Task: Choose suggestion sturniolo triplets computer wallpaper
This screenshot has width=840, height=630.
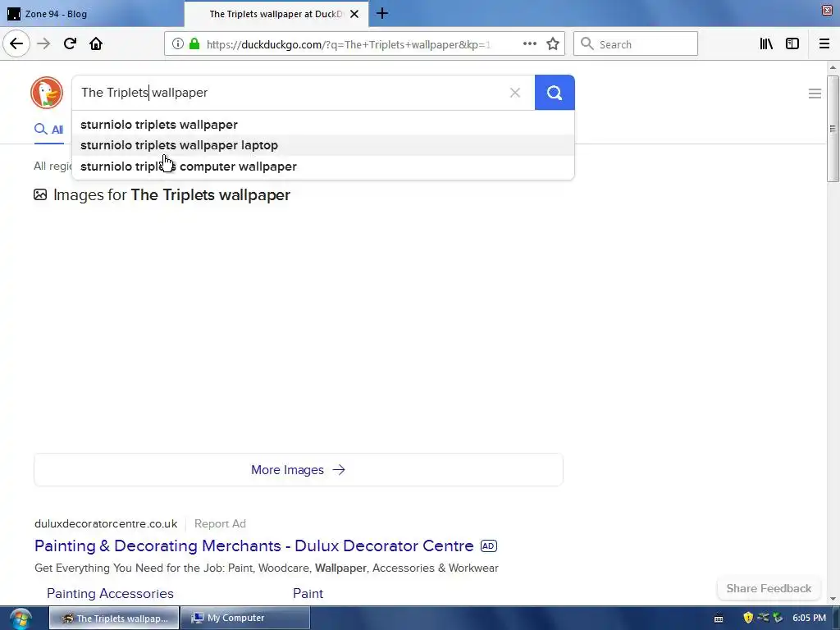Action: point(323,167)
